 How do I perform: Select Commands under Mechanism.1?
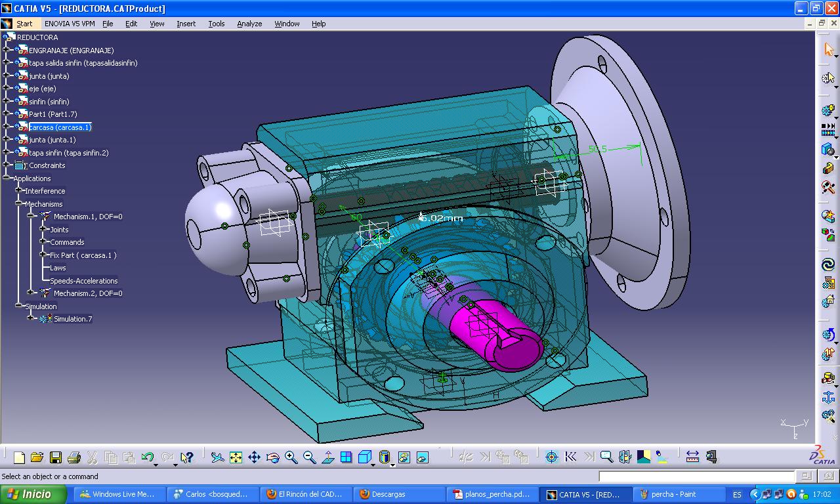point(67,242)
